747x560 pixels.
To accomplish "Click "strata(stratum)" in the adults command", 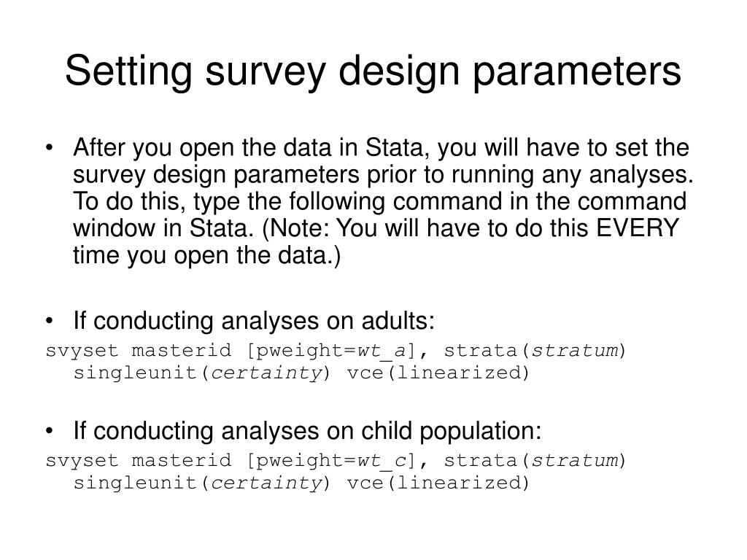I will pyautogui.click(x=535, y=351).
